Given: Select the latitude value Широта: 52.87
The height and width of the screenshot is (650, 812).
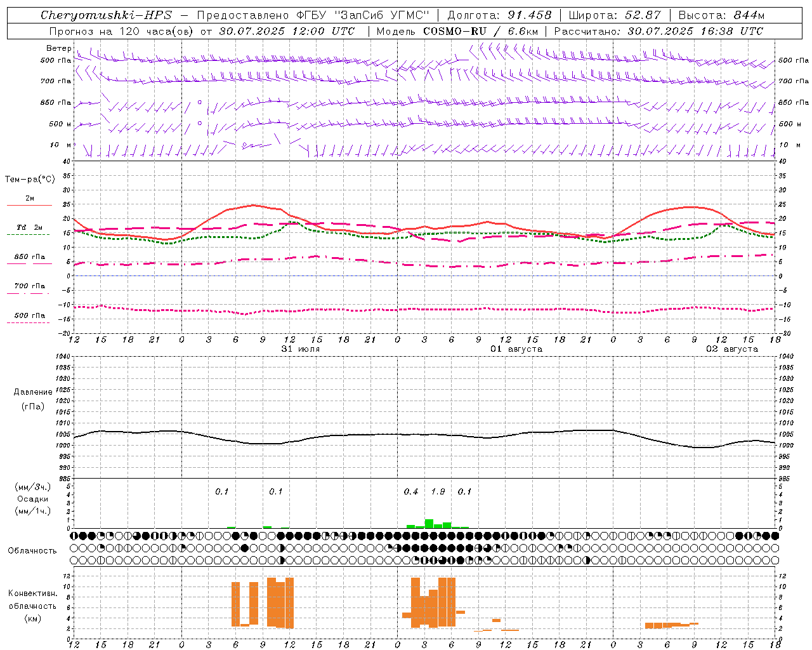Looking at the screenshot, I should pos(614,15).
